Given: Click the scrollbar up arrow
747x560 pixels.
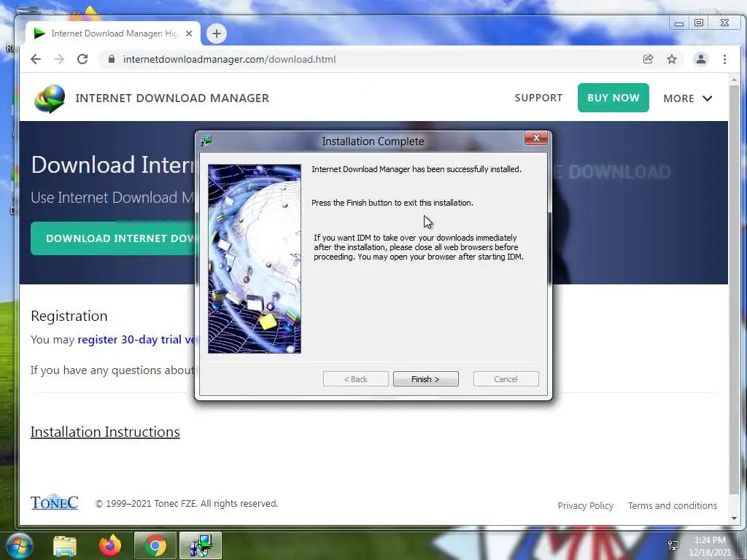Looking at the screenshot, I should (x=734, y=79).
